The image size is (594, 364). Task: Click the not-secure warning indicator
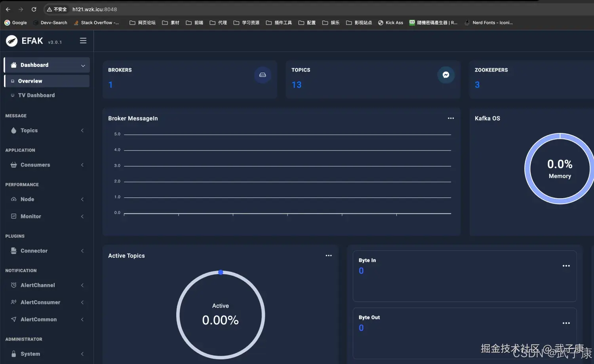pyautogui.click(x=57, y=9)
